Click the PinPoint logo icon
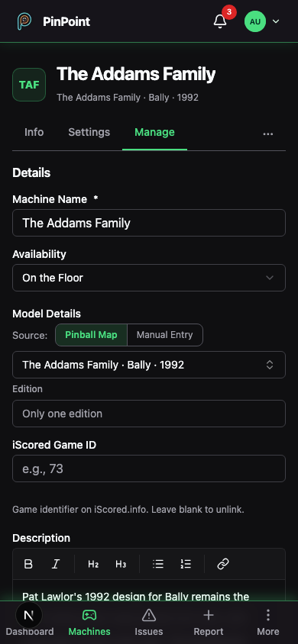Viewport: 298px width, 644px height. [x=24, y=21]
